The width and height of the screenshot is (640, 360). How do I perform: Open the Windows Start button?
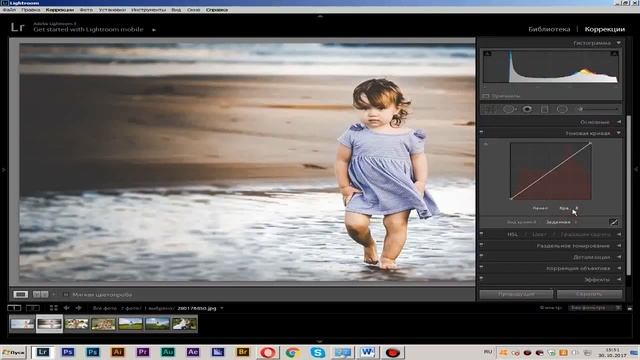tap(13, 352)
